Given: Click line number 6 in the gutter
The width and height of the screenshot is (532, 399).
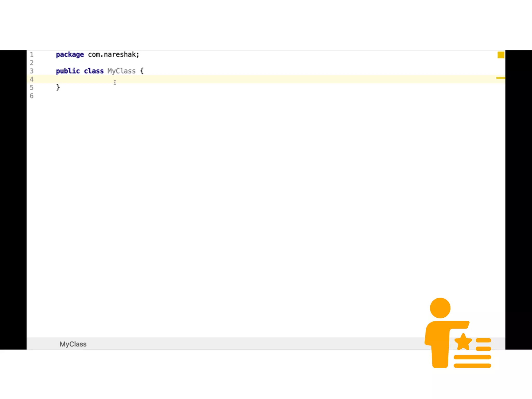Looking at the screenshot, I should click(x=32, y=96).
